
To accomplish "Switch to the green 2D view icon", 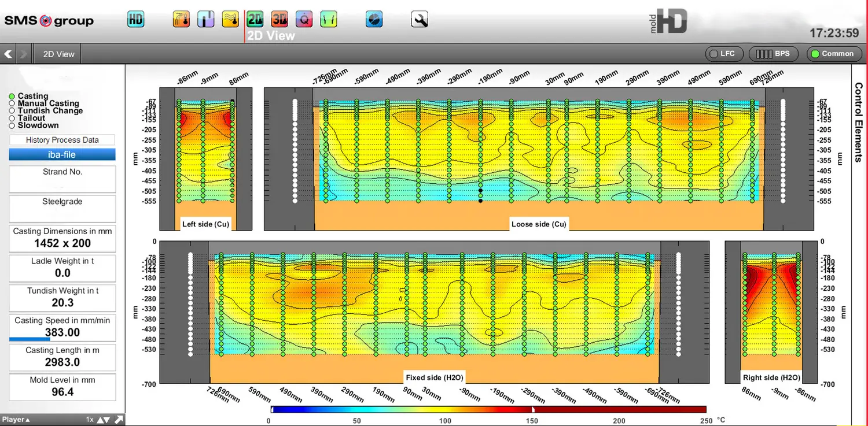I will [x=255, y=19].
